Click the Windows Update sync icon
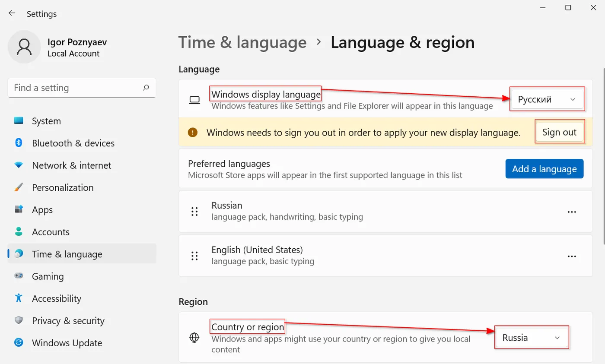Viewport: 605px width, 364px height. pos(19,343)
